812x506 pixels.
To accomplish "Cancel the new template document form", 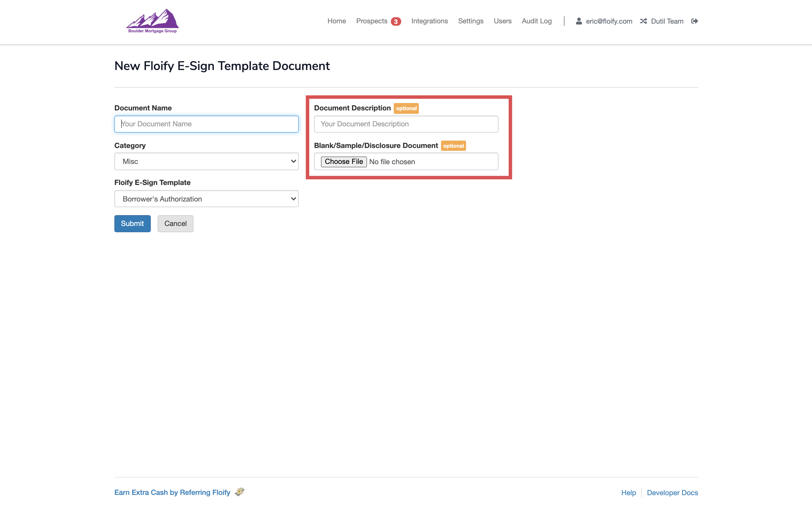I will pyautogui.click(x=175, y=224).
